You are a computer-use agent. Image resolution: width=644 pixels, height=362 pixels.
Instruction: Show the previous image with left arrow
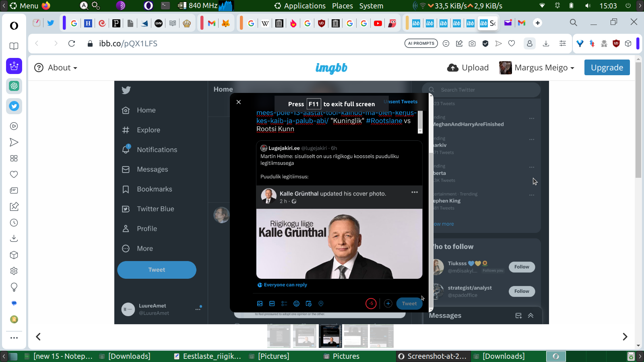click(x=38, y=337)
